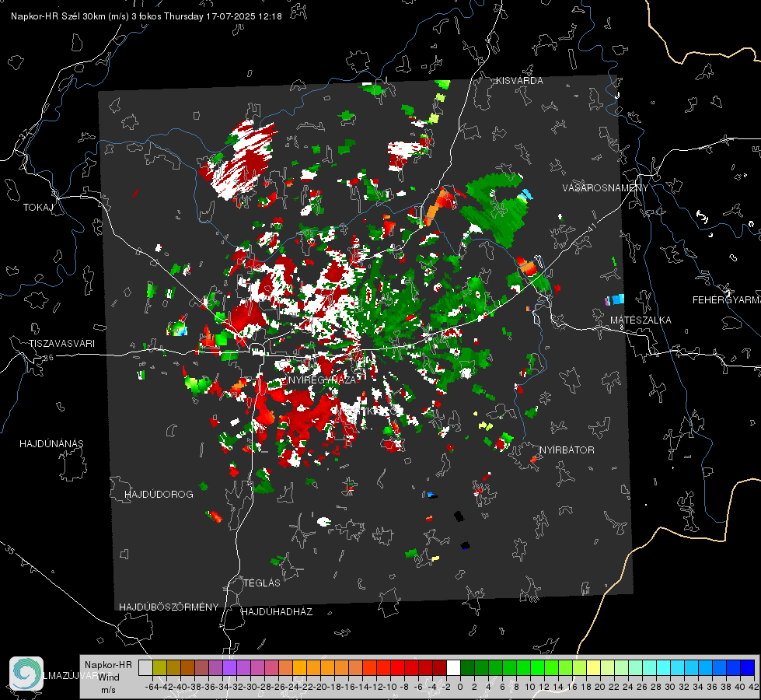Select the VÁSÁROSNAMÉNY city label
The height and width of the screenshot is (700, 761).
tap(606, 188)
